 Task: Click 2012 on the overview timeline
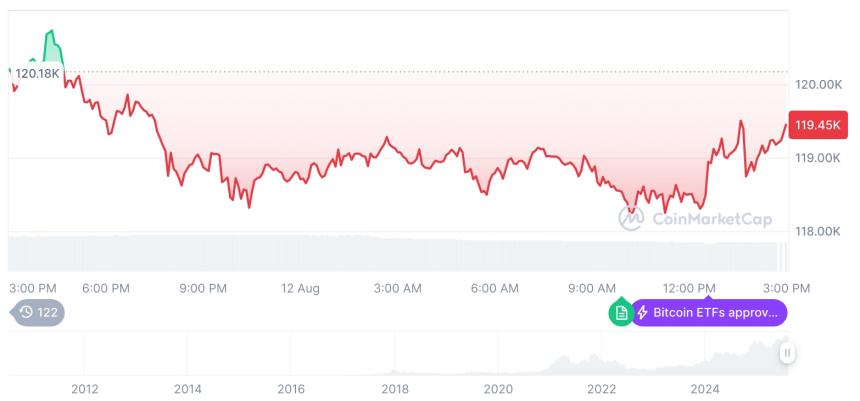[84, 389]
